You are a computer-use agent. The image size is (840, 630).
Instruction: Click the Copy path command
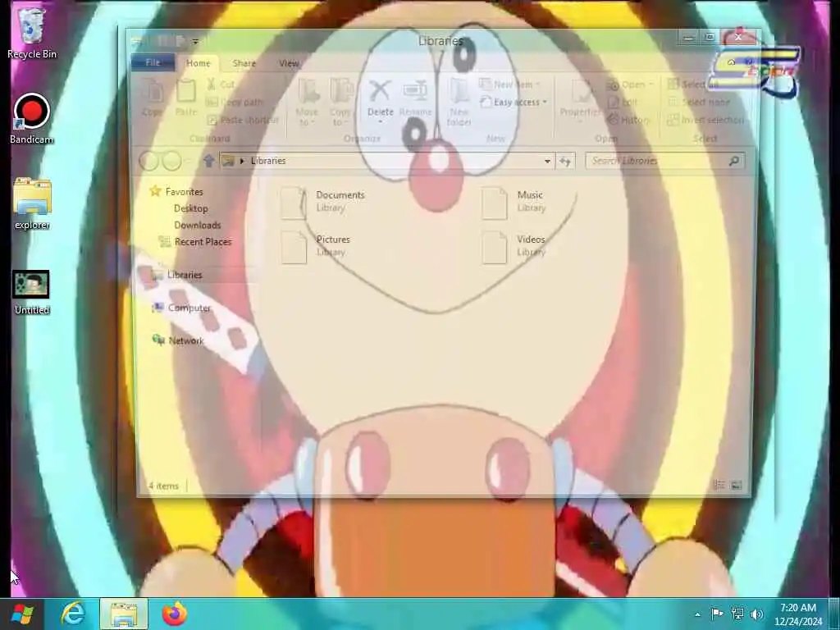pyautogui.click(x=235, y=102)
